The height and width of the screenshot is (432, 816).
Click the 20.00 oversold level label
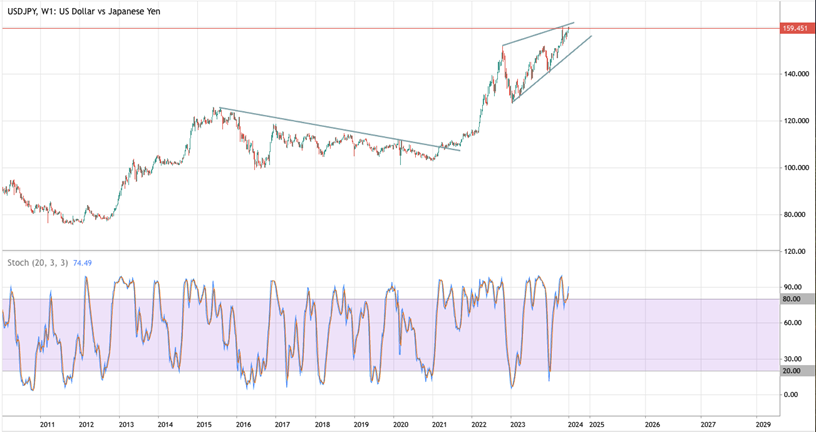click(798, 371)
